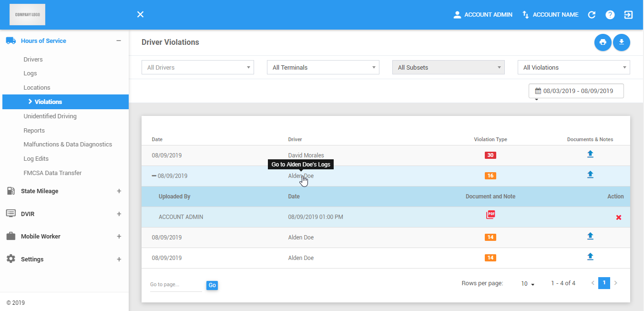644x311 pixels.
Task: Upload document for David Morales violation
Action: click(x=590, y=154)
